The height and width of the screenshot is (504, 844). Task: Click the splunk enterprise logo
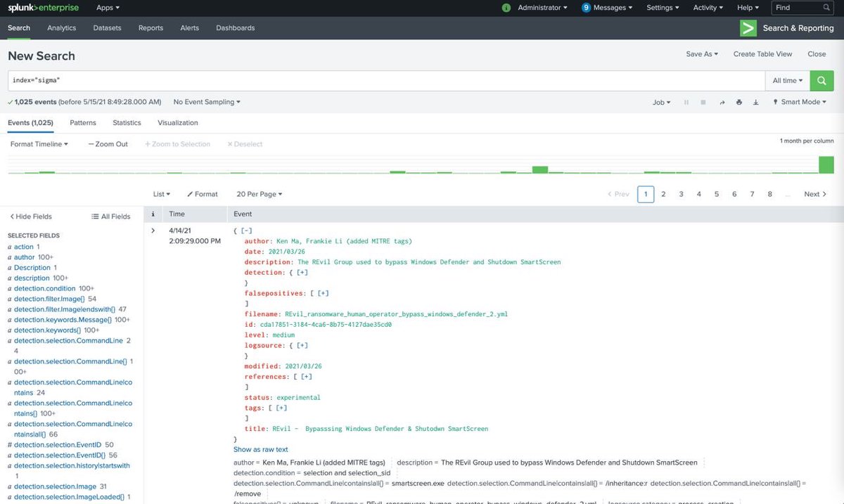coord(42,7)
